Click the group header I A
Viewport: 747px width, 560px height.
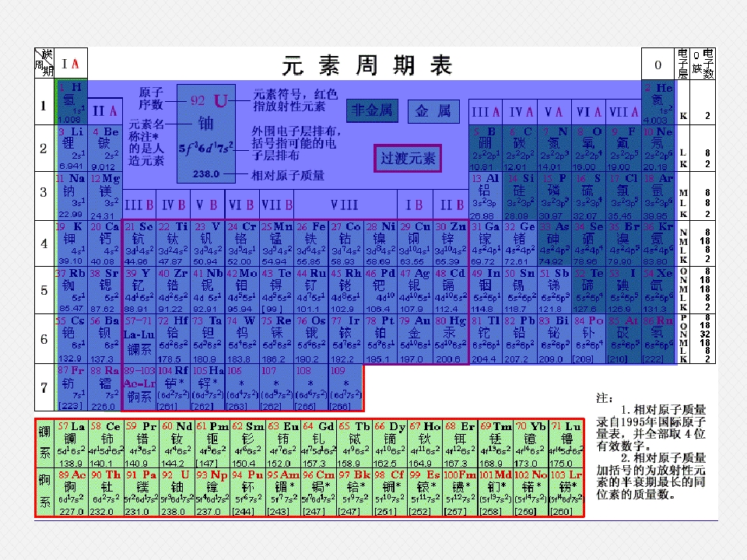point(71,64)
